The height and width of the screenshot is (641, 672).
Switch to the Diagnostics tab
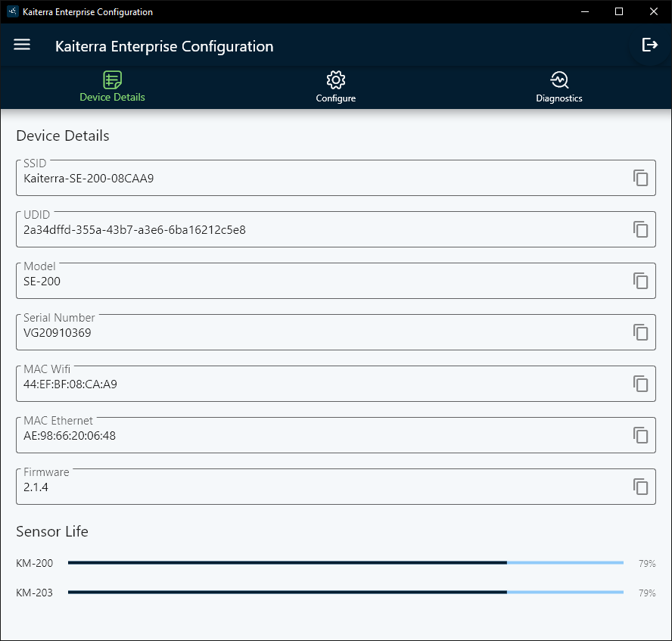(558, 87)
